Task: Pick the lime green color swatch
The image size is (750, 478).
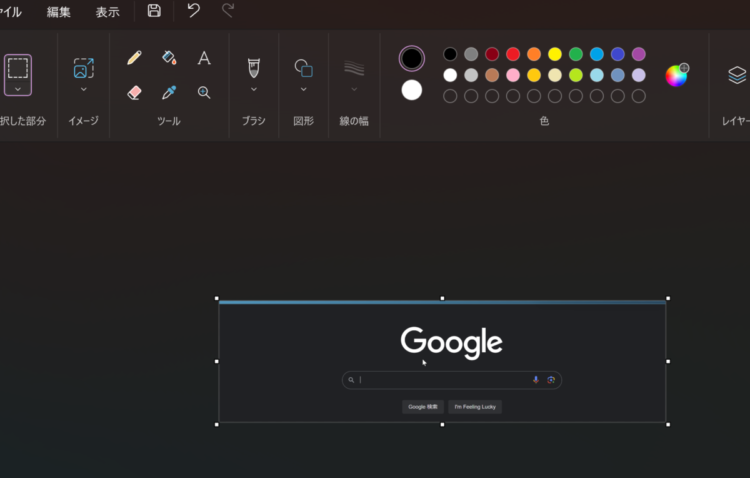Action: tap(576, 75)
